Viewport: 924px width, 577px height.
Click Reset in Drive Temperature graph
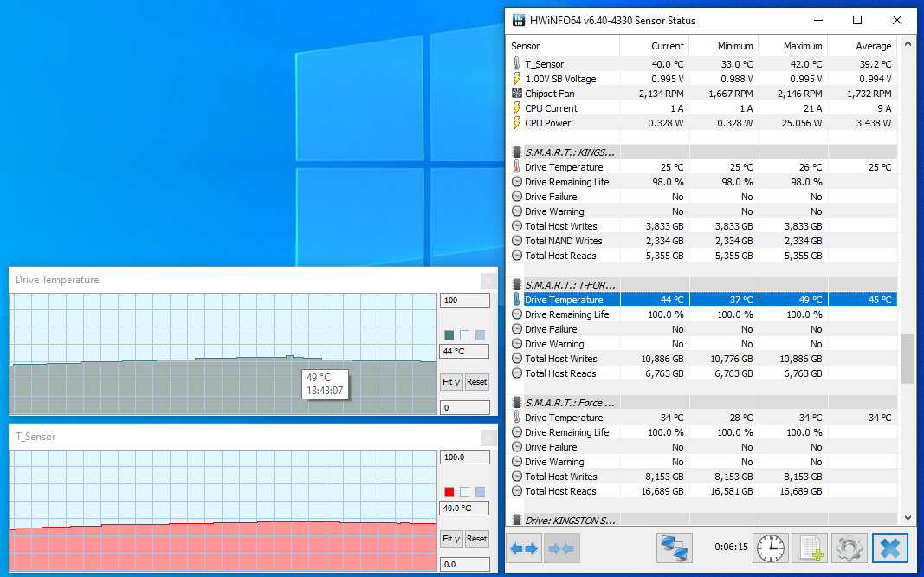pos(477,382)
